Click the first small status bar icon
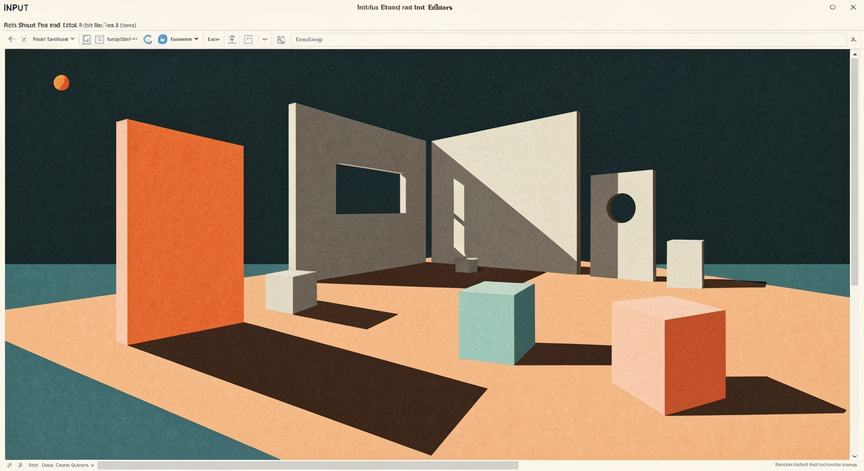This screenshot has width=864, height=471. 9,465
